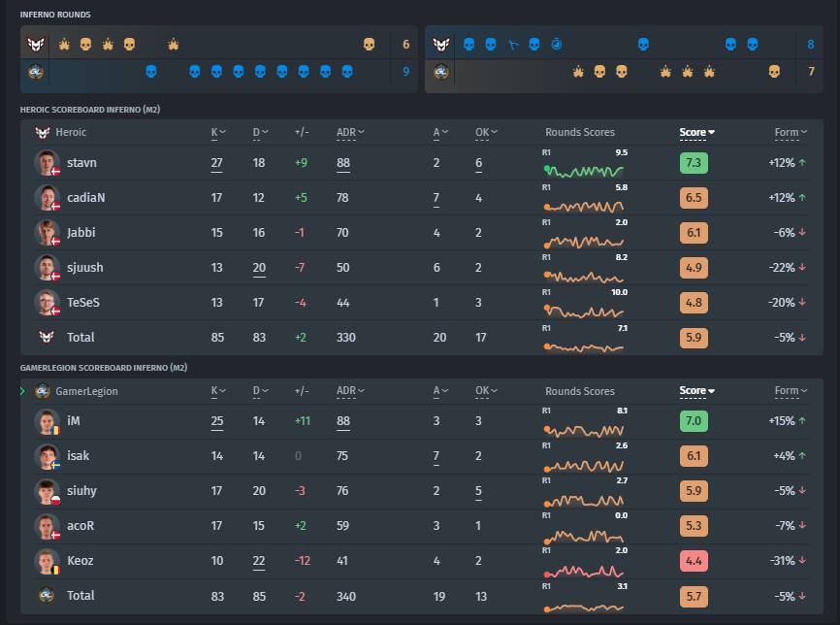Click TeSeS's rounds score sparkline

tap(584, 312)
